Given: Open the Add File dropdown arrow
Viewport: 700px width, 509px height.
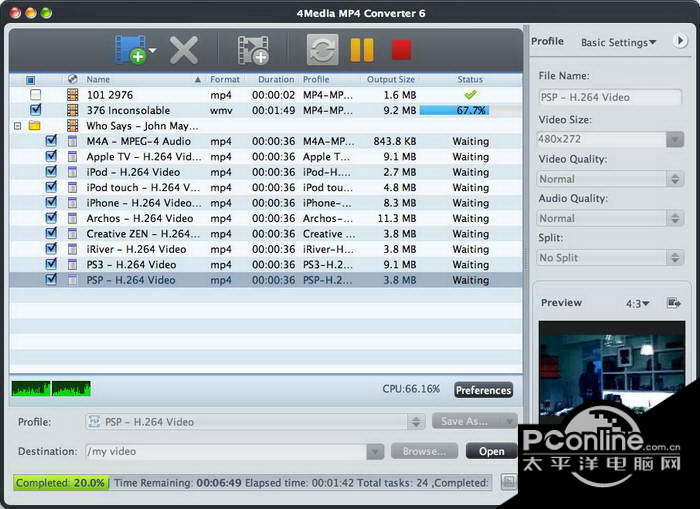Looking at the screenshot, I should [153, 50].
